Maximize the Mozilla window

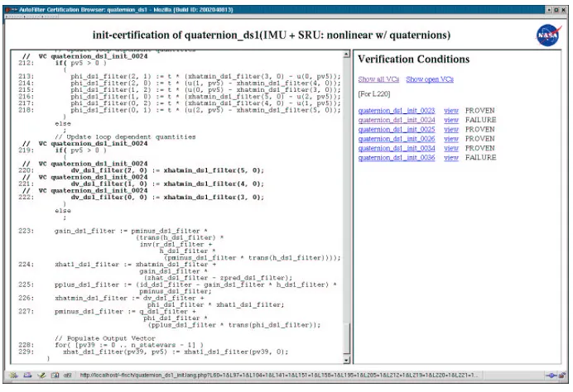click(556, 10)
